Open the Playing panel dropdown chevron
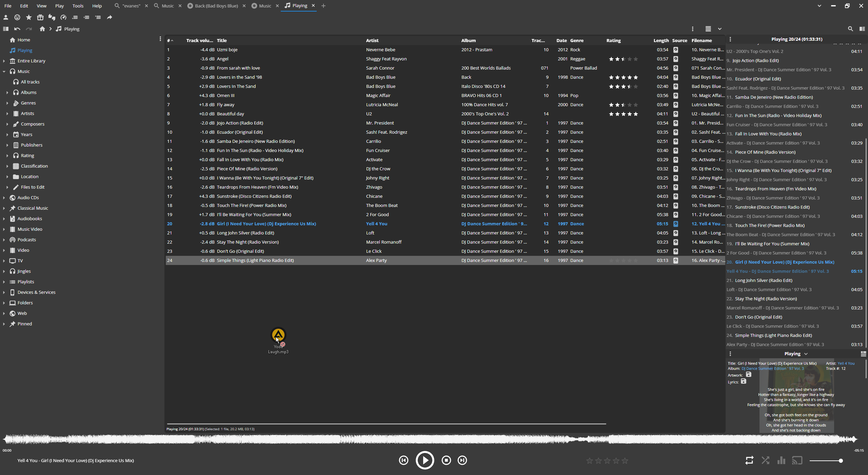 click(x=806, y=354)
